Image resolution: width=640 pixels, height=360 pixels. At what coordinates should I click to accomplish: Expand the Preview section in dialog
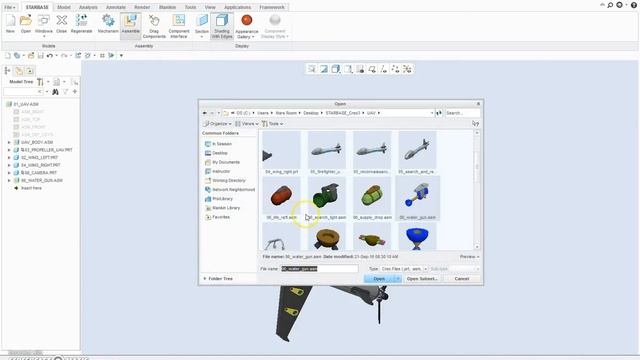pos(469,257)
